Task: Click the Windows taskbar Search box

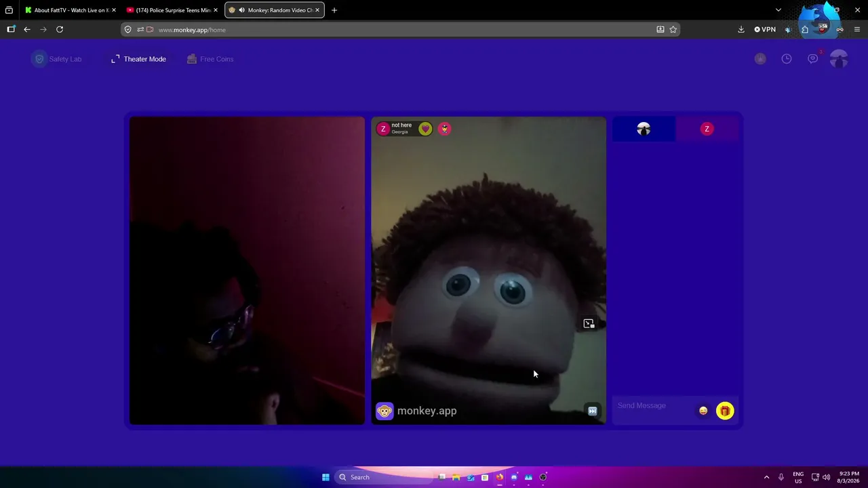Action: [384, 477]
